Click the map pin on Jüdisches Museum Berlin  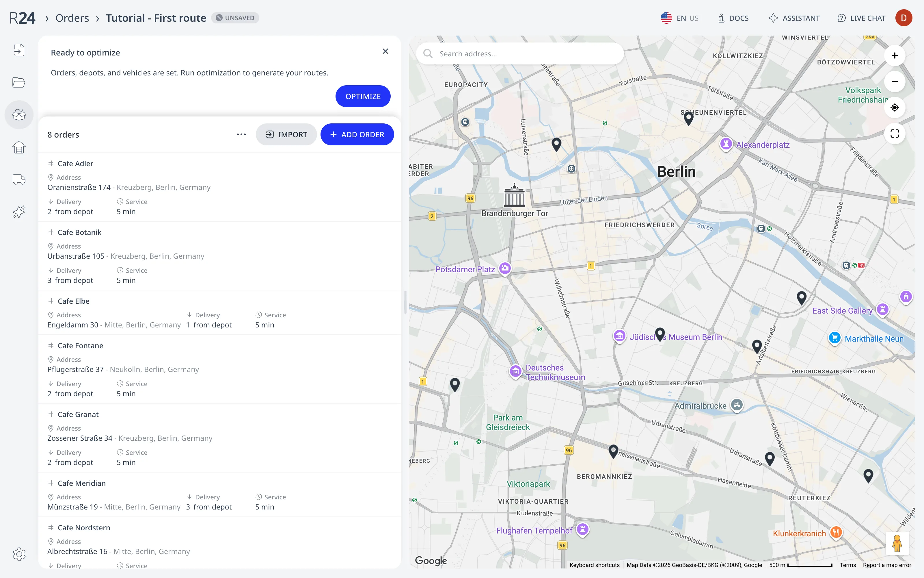pyautogui.click(x=660, y=334)
